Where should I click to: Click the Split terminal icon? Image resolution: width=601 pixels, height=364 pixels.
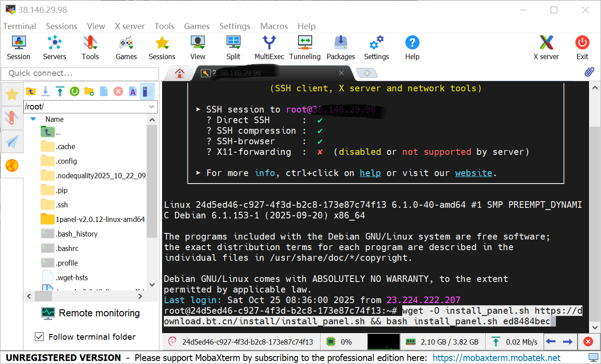tap(233, 48)
